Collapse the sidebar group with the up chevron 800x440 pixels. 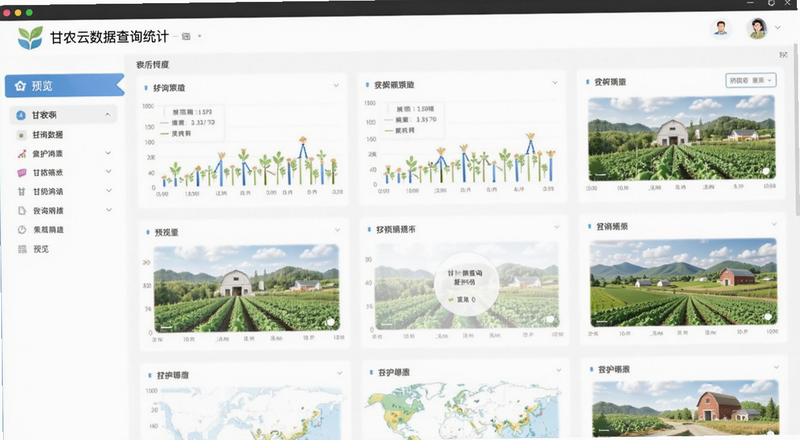pos(108,115)
